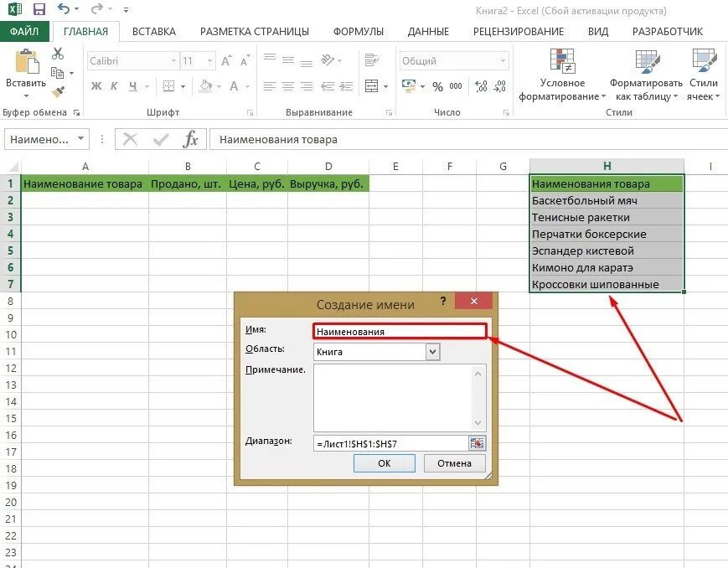Open Стили ячеек menu
728x568 pixels.
pyautogui.click(x=704, y=75)
